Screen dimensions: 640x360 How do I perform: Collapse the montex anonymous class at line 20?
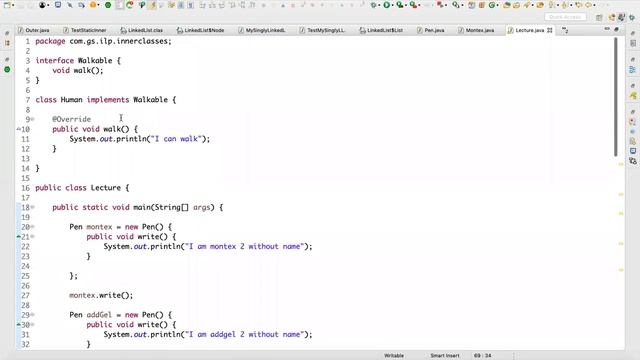[32, 227]
